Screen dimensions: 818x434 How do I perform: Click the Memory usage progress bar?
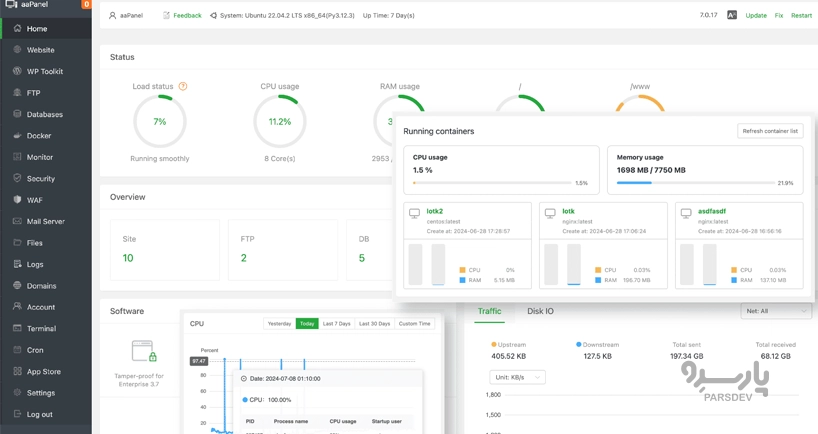695,183
